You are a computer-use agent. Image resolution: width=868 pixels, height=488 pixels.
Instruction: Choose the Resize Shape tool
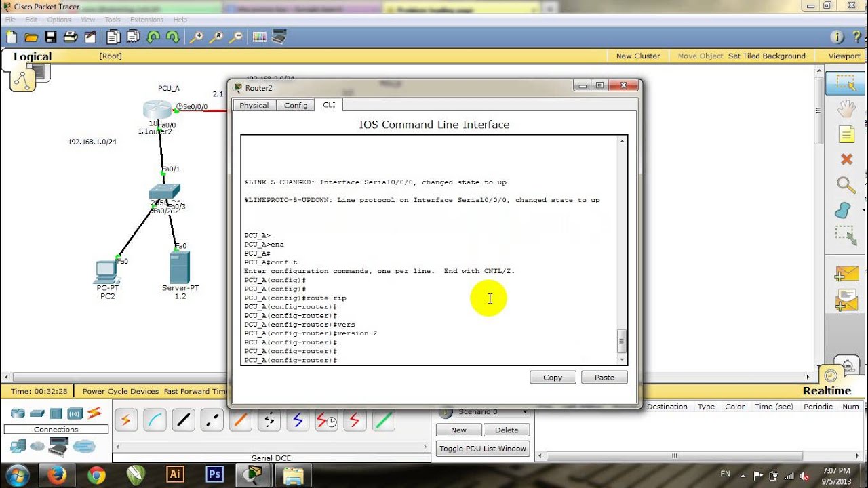click(846, 235)
